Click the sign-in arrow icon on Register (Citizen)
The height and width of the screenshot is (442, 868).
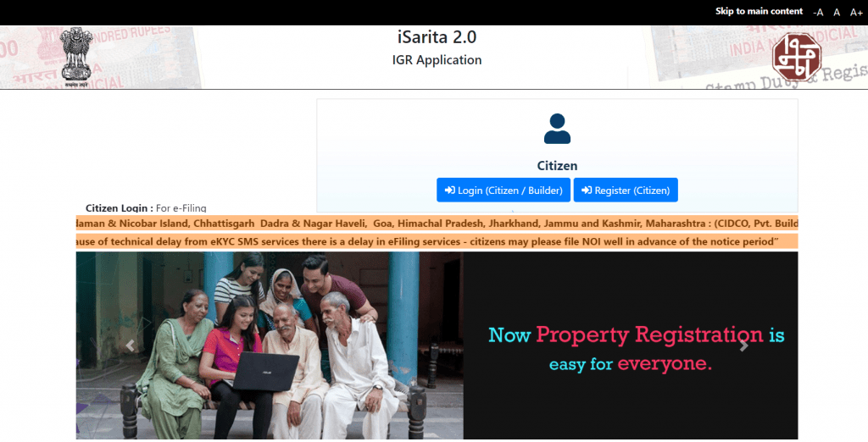(586, 191)
